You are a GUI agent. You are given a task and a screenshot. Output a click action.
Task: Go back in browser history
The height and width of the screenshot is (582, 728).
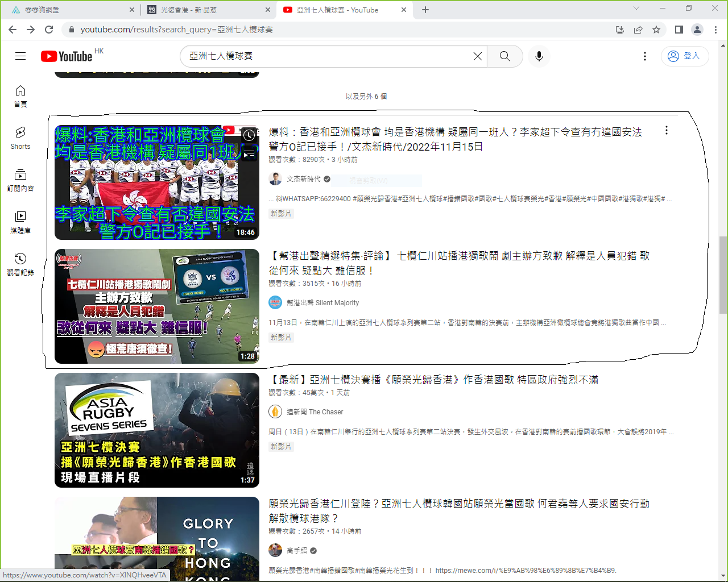pos(13,30)
